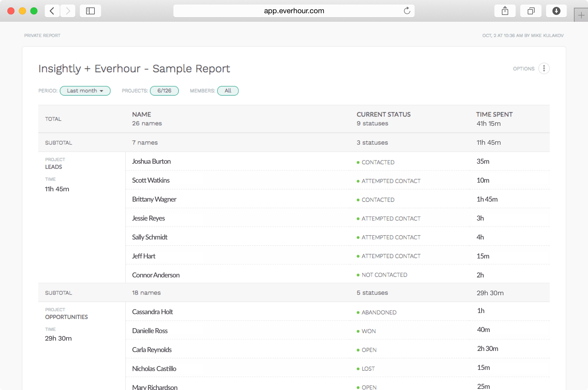The width and height of the screenshot is (588, 390).
Task: Open the Members filter set to All
Action: [x=228, y=91]
